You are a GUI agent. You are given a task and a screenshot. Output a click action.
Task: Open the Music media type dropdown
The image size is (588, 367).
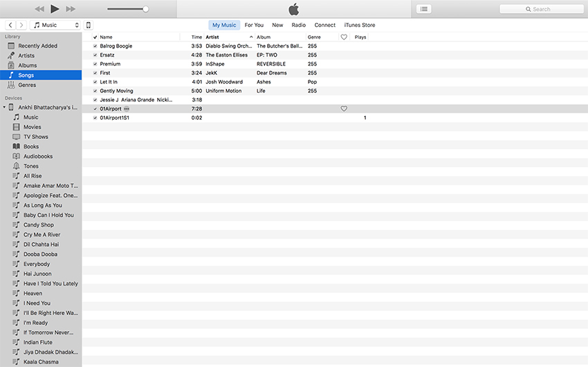tap(57, 25)
